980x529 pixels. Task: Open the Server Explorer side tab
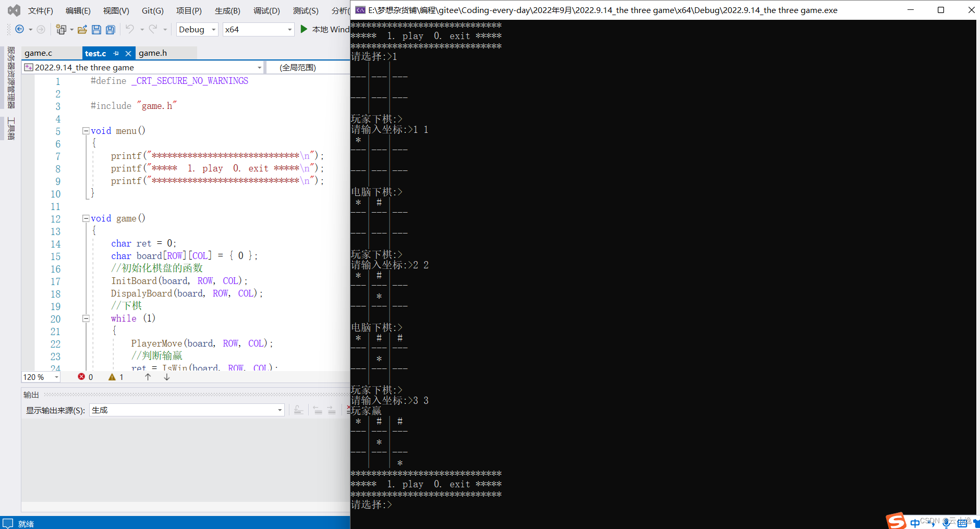(11, 78)
